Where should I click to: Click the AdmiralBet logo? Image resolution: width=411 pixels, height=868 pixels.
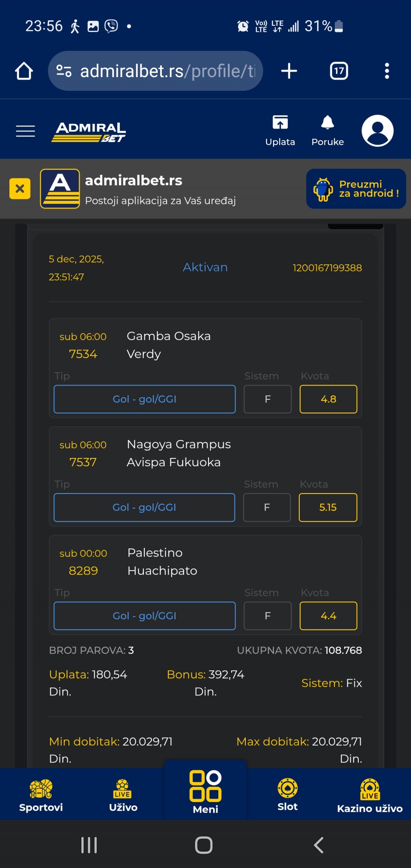click(89, 132)
